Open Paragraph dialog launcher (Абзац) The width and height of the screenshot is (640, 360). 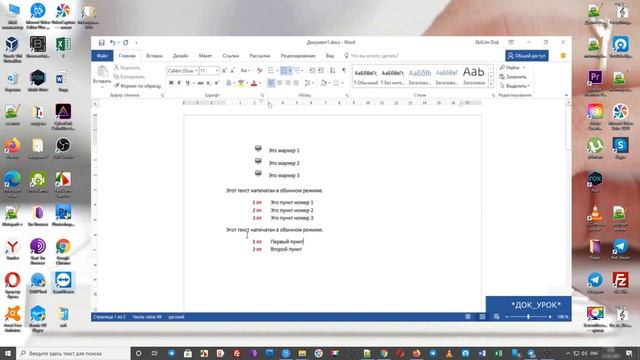coord(347,95)
